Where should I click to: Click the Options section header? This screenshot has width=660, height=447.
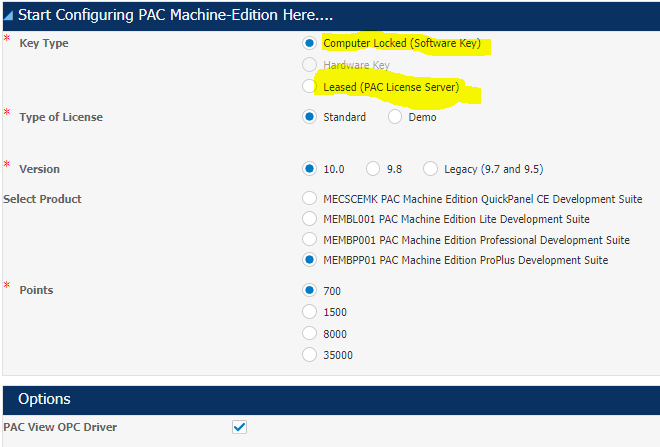331,400
